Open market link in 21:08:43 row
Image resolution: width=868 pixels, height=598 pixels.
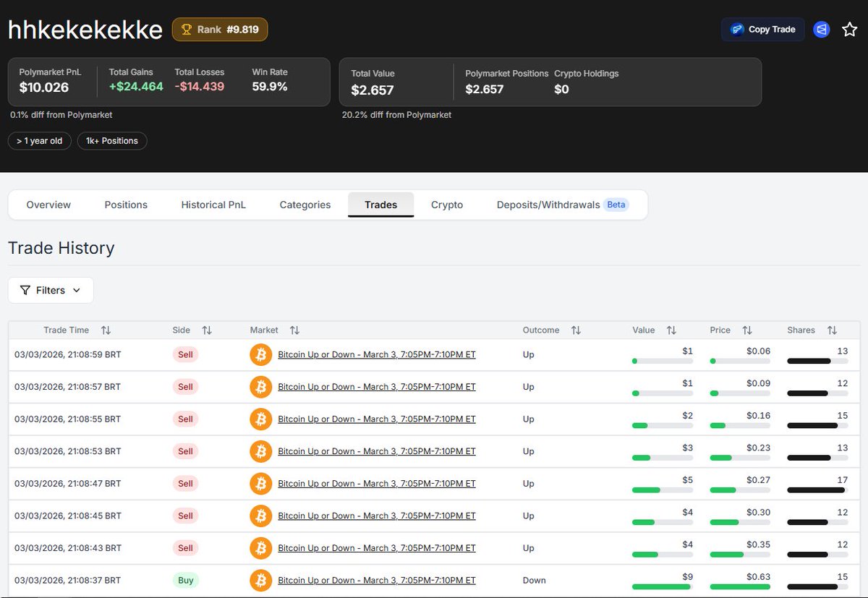(x=377, y=548)
